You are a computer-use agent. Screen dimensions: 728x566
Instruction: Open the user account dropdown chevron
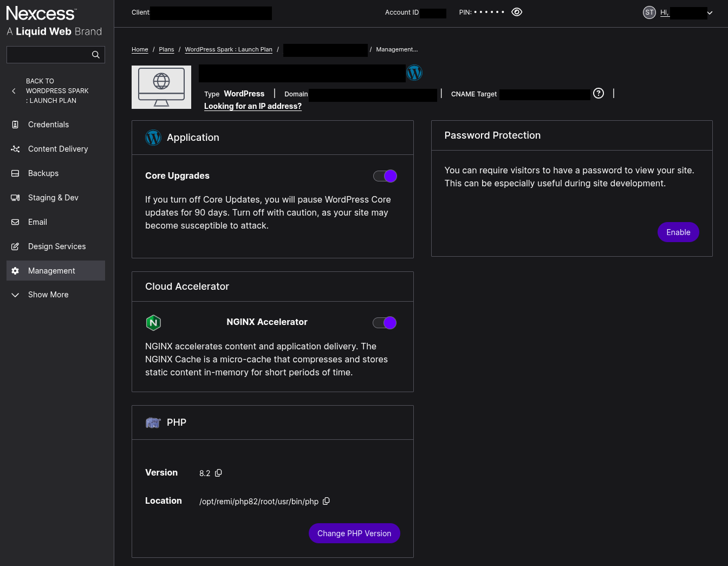tap(710, 13)
